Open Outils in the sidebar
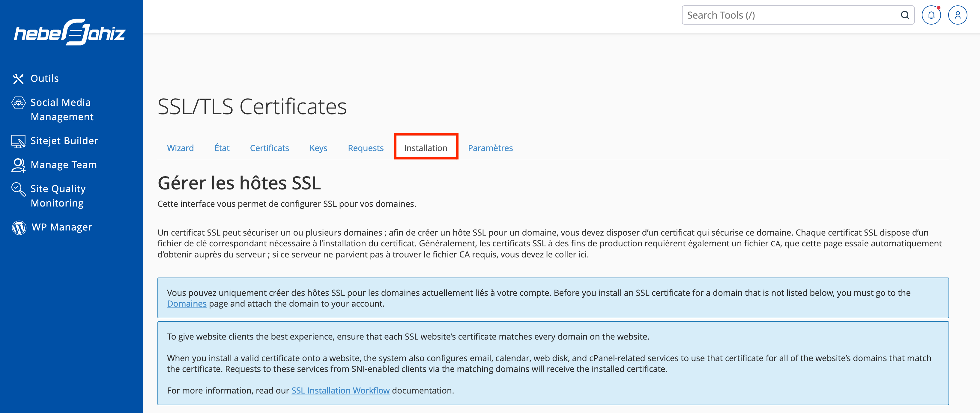 44,78
